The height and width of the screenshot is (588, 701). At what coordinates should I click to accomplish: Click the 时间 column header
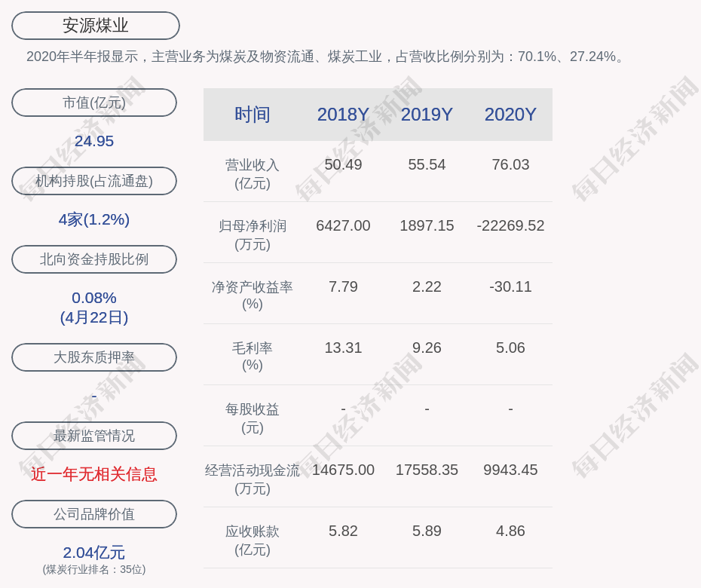point(253,115)
